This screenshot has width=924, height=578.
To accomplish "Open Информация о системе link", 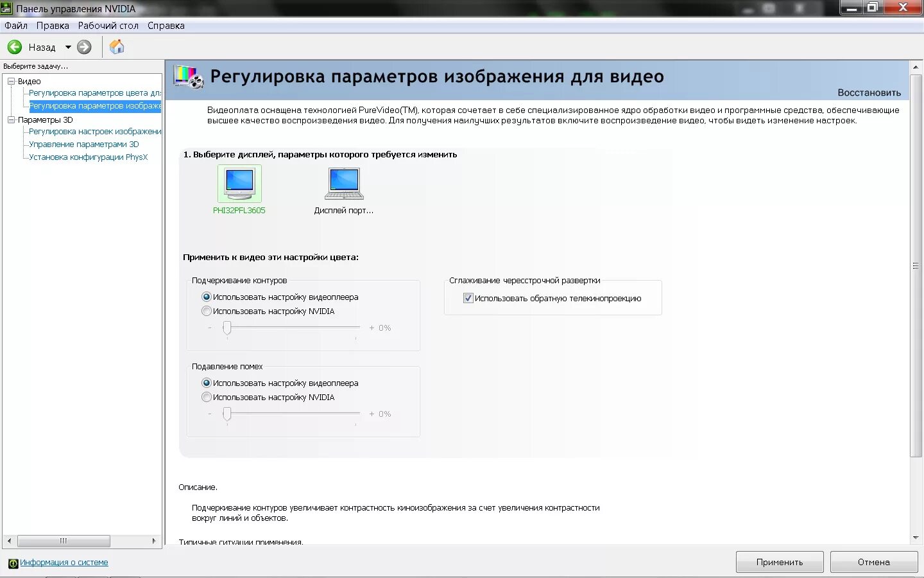I will point(64,563).
